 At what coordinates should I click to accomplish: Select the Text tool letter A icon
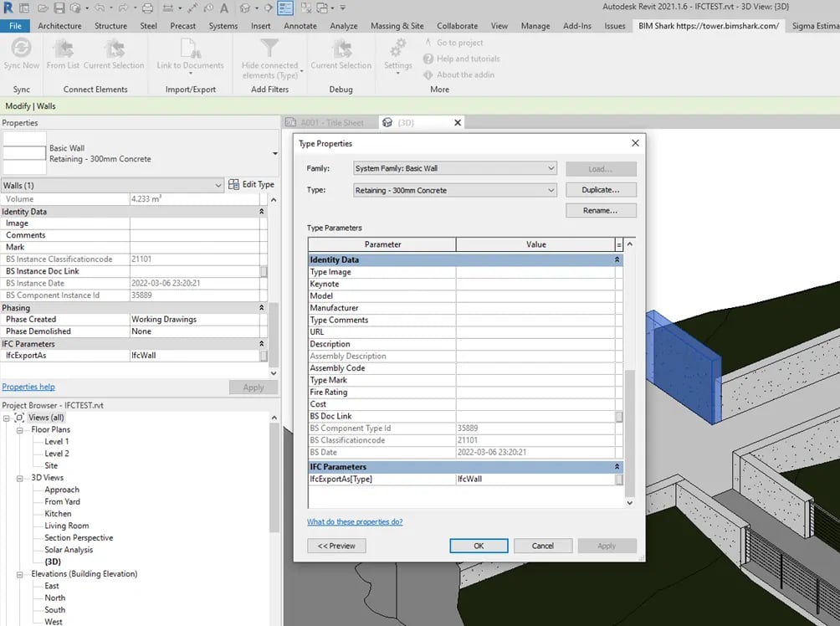coord(224,8)
